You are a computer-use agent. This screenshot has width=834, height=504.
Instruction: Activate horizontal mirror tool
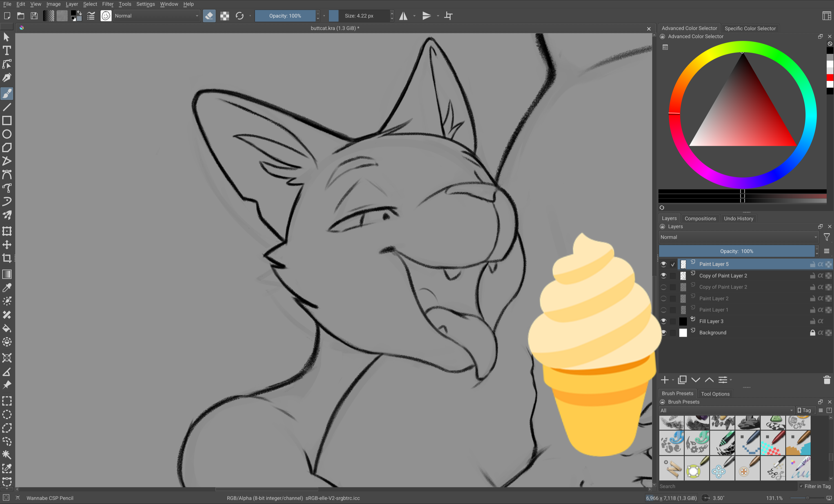coord(403,16)
